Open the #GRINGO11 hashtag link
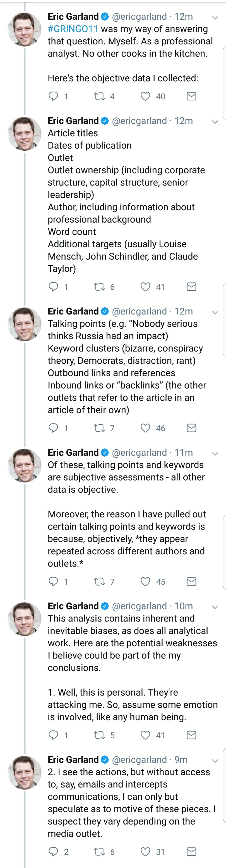The image size is (226, 868). 73,29
